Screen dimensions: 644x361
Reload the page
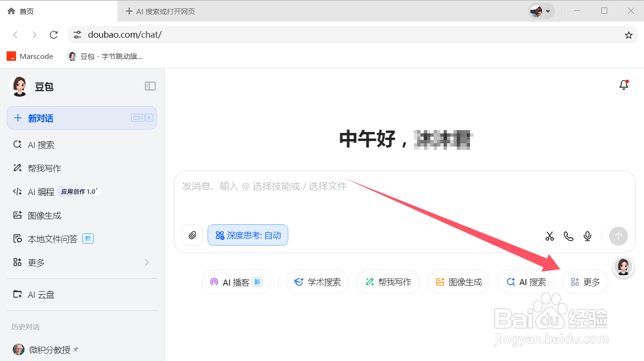coord(54,35)
